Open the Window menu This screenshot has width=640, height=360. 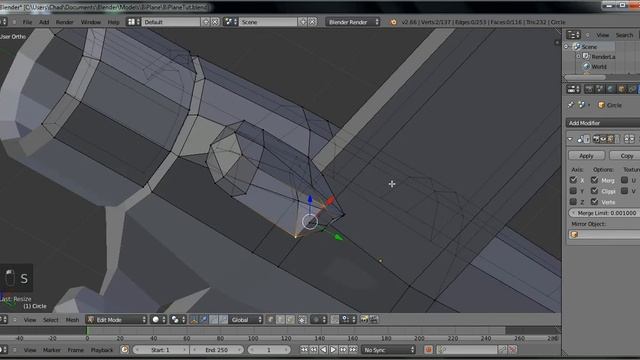pyautogui.click(x=91, y=22)
